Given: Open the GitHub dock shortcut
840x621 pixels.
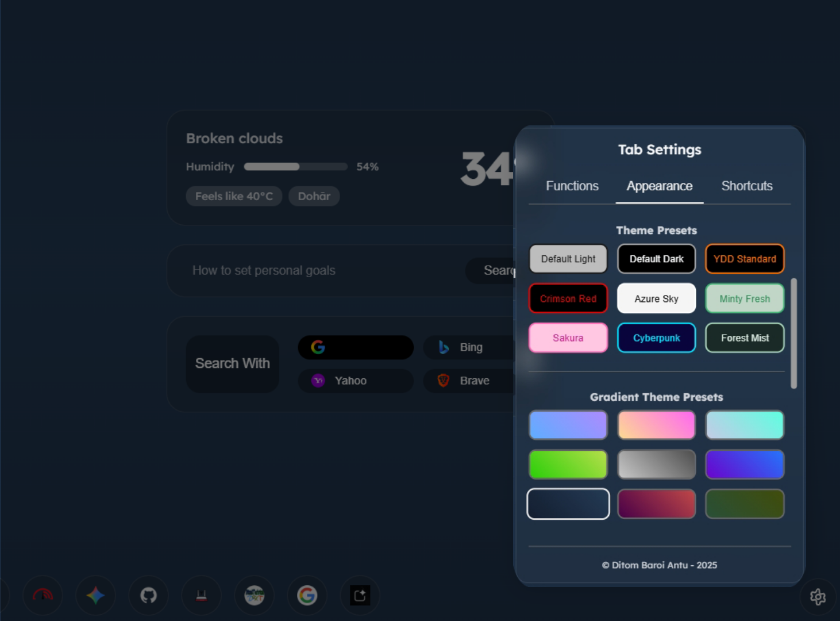Looking at the screenshot, I should tap(149, 595).
